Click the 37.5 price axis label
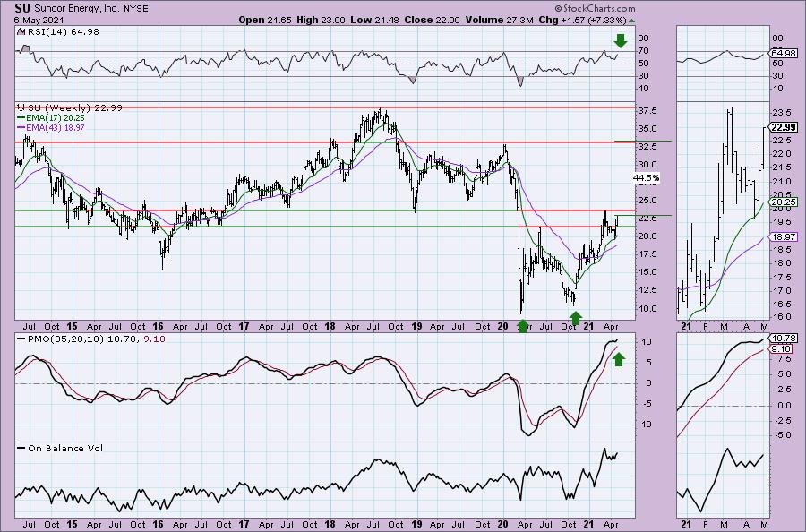The width and height of the screenshot is (806, 532). 647,111
